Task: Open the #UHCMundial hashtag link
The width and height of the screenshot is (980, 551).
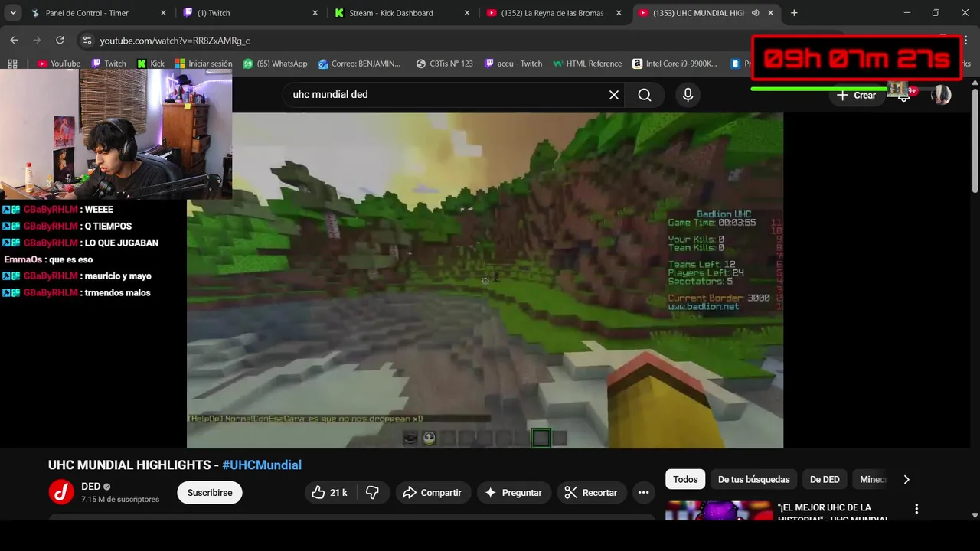Action: [262, 465]
